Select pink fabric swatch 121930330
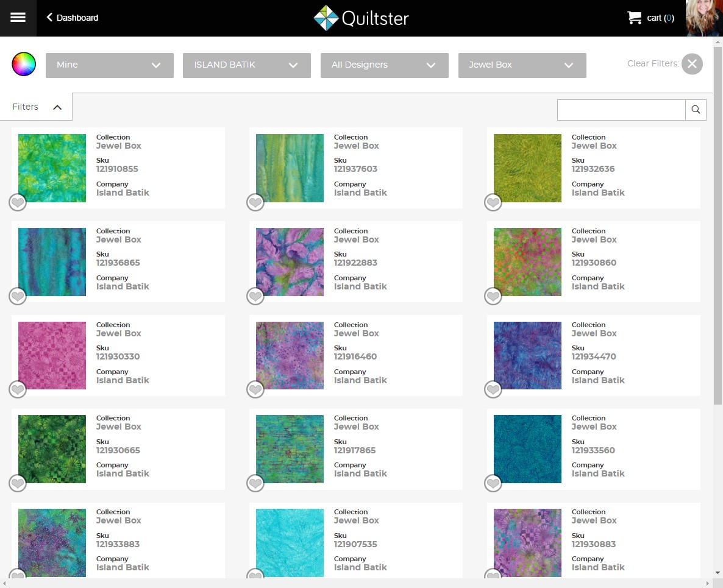Screen dimensions: 723x588 (x=52, y=355)
